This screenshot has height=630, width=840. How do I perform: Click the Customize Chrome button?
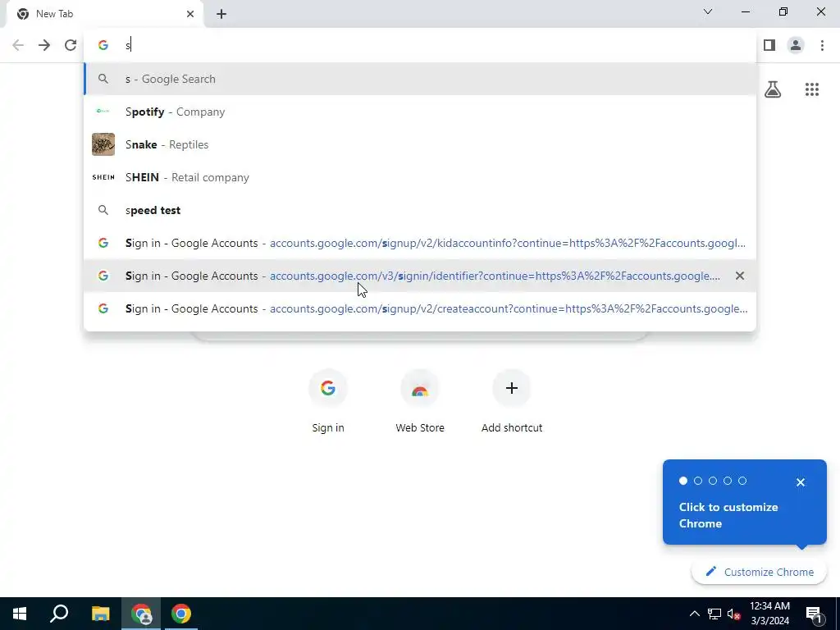(x=759, y=572)
